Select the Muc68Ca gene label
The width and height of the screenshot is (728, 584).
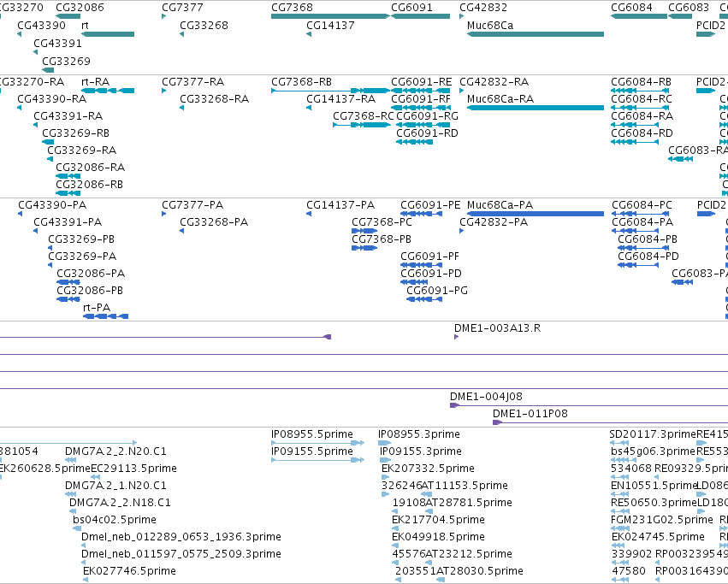(x=490, y=25)
